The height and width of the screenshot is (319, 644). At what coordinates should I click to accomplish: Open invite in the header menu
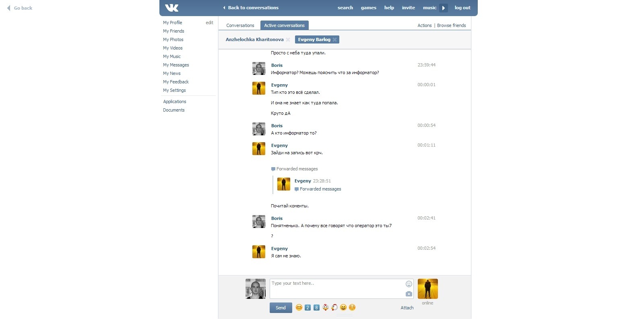409,8
